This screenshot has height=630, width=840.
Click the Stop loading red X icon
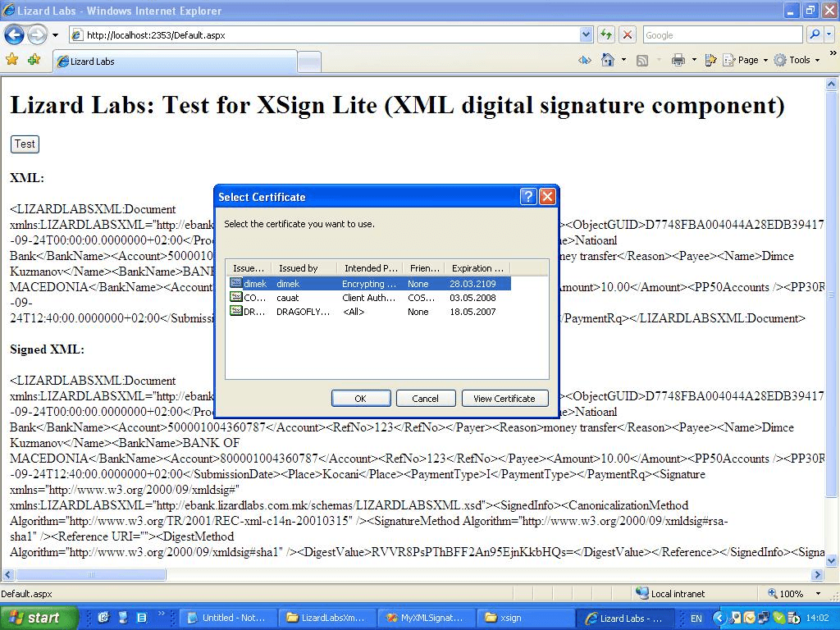628,34
